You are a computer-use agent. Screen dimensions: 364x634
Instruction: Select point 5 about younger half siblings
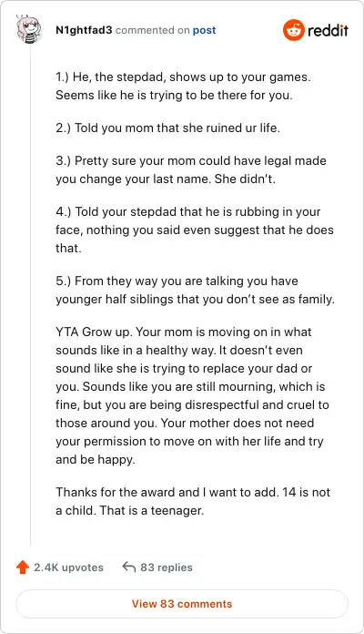coord(195,291)
